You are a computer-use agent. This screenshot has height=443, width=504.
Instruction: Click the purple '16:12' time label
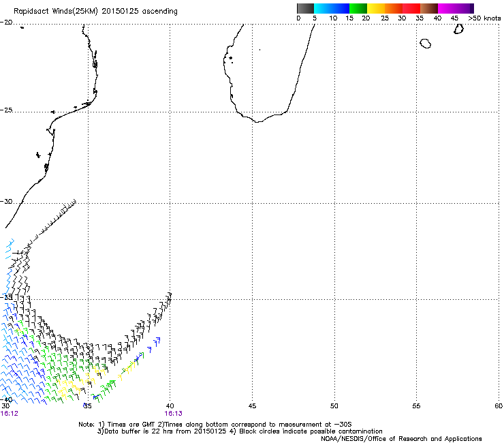click(x=10, y=414)
